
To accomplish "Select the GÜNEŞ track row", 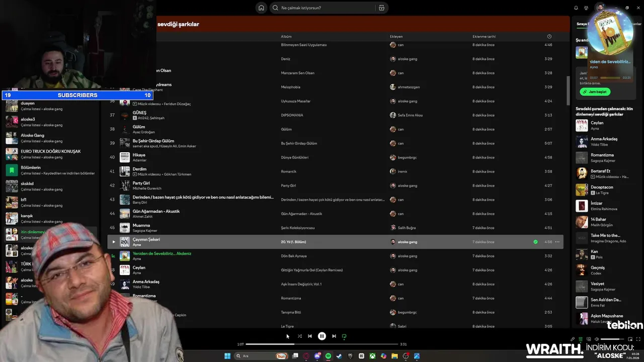I will [335, 115].
